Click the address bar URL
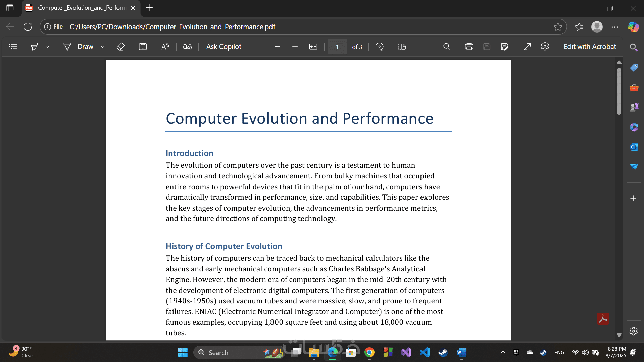This screenshot has height=362, width=644. coord(172,27)
